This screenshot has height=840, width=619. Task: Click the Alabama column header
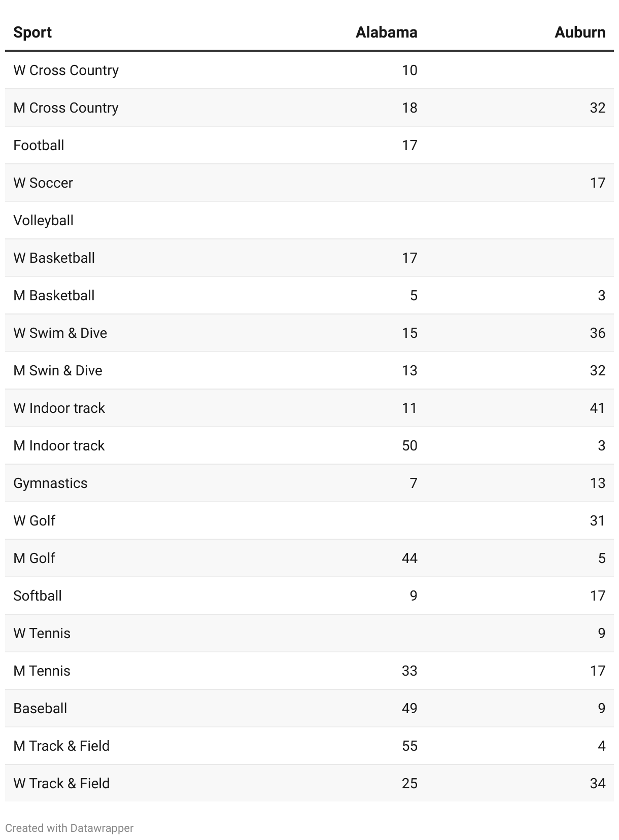(x=386, y=32)
